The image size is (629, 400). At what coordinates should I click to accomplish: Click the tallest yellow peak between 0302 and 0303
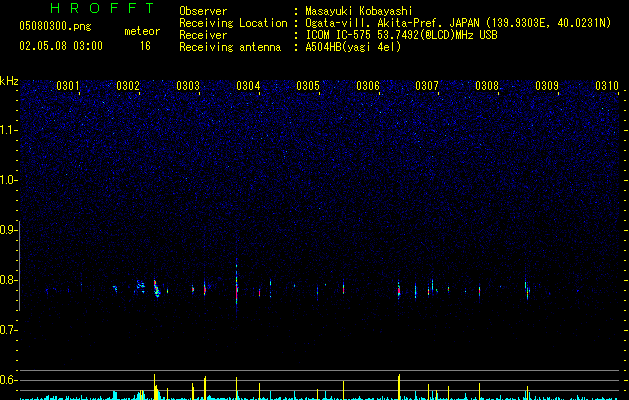154,387
